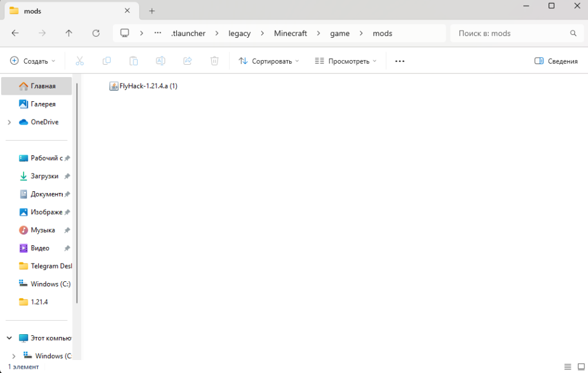Navigate to .tlauncher in breadcrumb
This screenshot has height=373, width=588.
point(188,34)
